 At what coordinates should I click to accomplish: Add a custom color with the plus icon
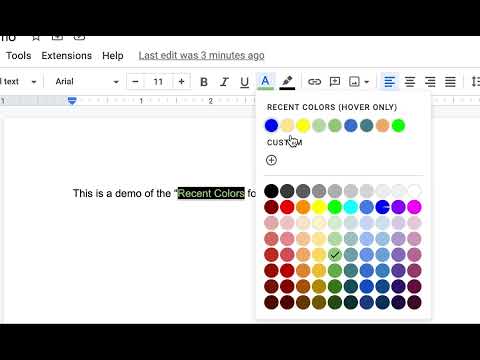(271, 160)
